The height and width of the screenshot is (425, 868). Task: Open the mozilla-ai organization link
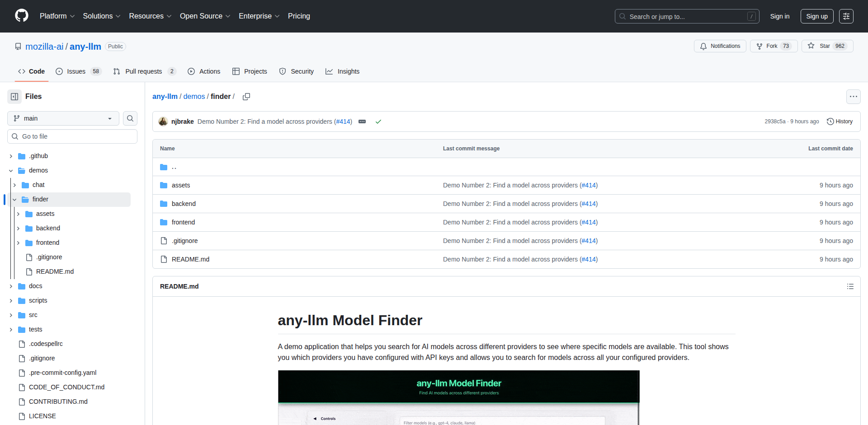(x=44, y=47)
